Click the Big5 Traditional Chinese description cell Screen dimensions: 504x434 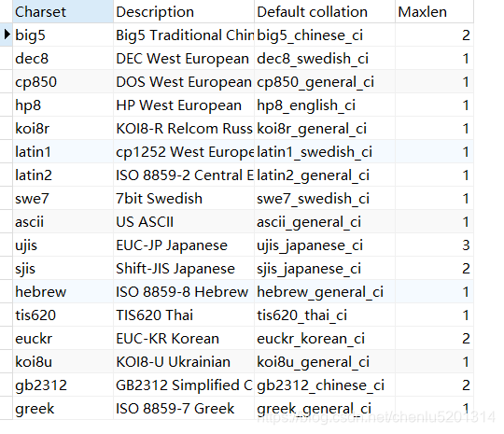[184, 35]
